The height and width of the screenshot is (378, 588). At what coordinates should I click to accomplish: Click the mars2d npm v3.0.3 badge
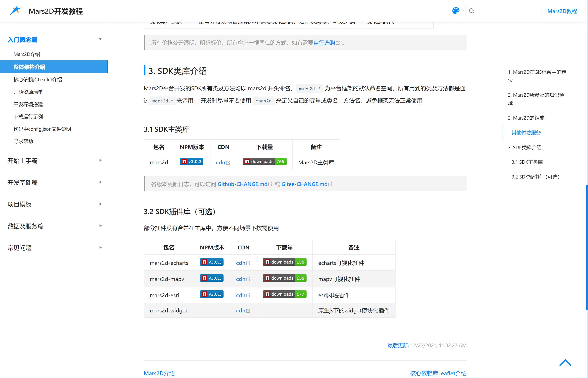click(191, 162)
